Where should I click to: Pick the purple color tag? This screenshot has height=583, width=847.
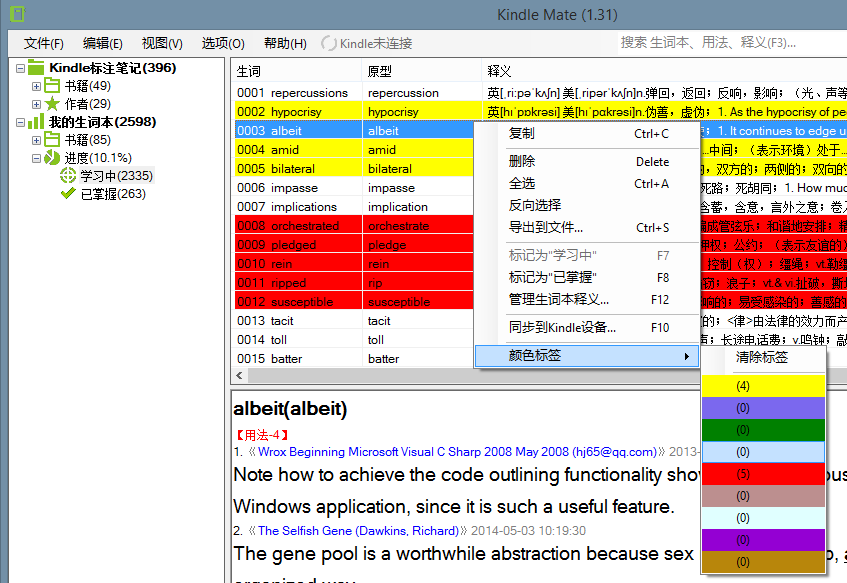[x=763, y=540]
